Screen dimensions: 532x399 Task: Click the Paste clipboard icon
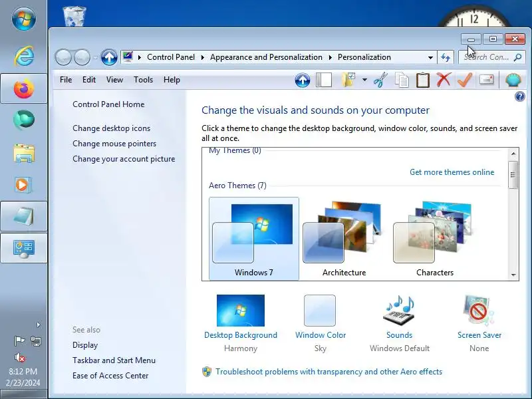(x=423, y=80)
